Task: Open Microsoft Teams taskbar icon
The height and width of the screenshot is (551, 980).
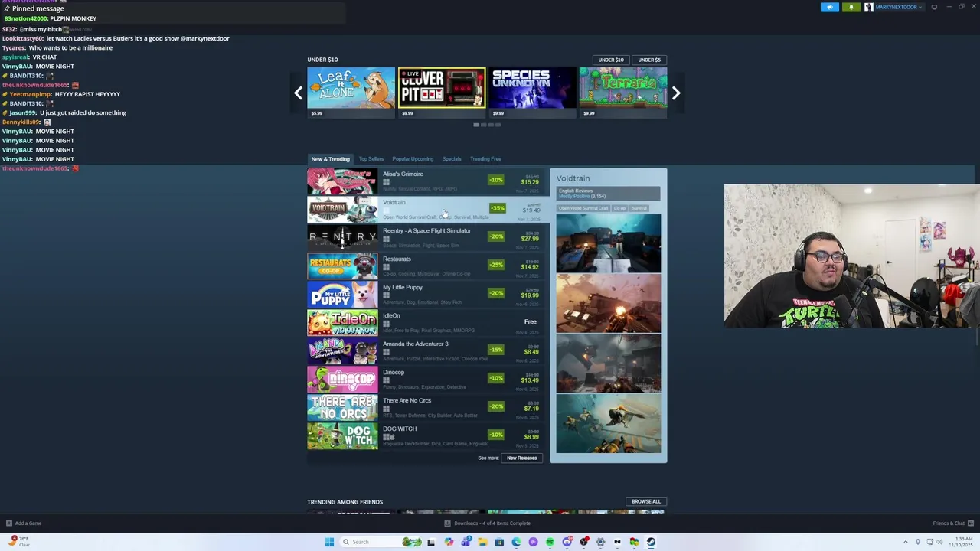Action: [465, 542]
